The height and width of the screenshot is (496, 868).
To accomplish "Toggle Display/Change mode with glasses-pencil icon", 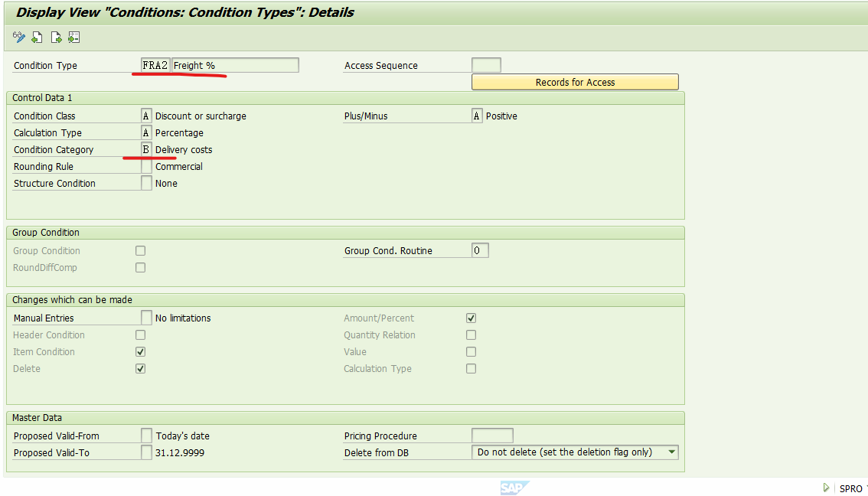I will pyautogui.click(x=19, y=38).
